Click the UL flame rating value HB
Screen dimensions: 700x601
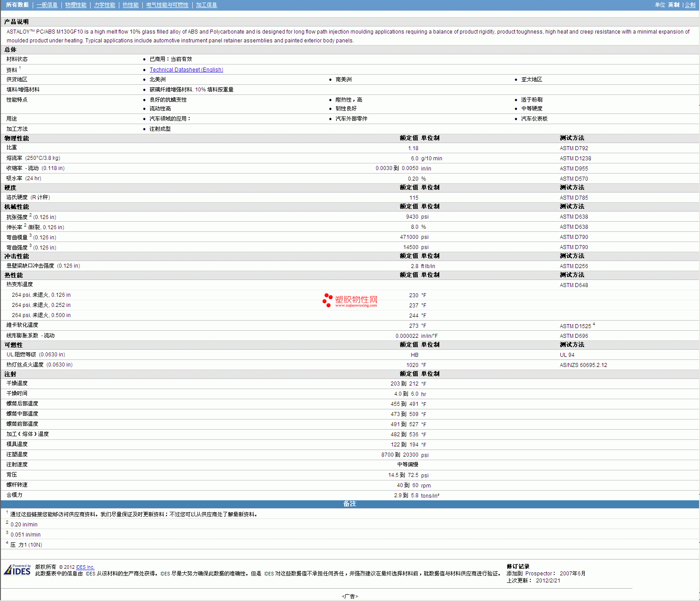[415, 355]
